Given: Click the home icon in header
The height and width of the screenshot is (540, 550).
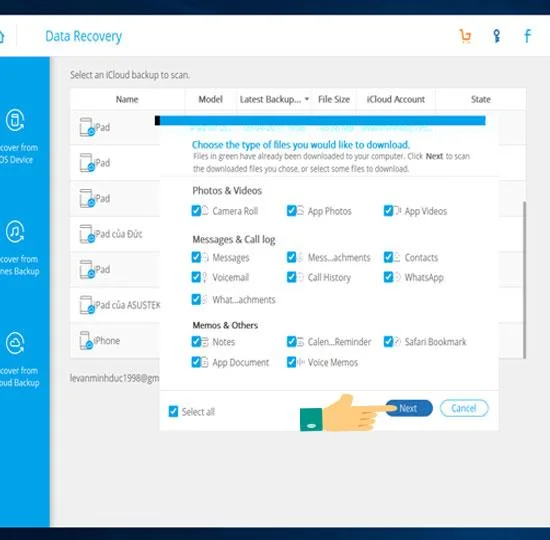Looking at the screenshot, I should pos(2,36).
